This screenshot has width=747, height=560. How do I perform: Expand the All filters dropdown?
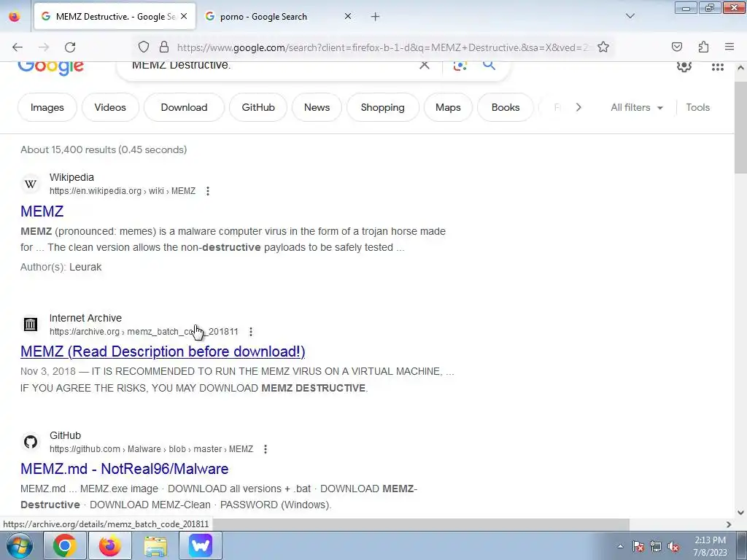point(636,107)
